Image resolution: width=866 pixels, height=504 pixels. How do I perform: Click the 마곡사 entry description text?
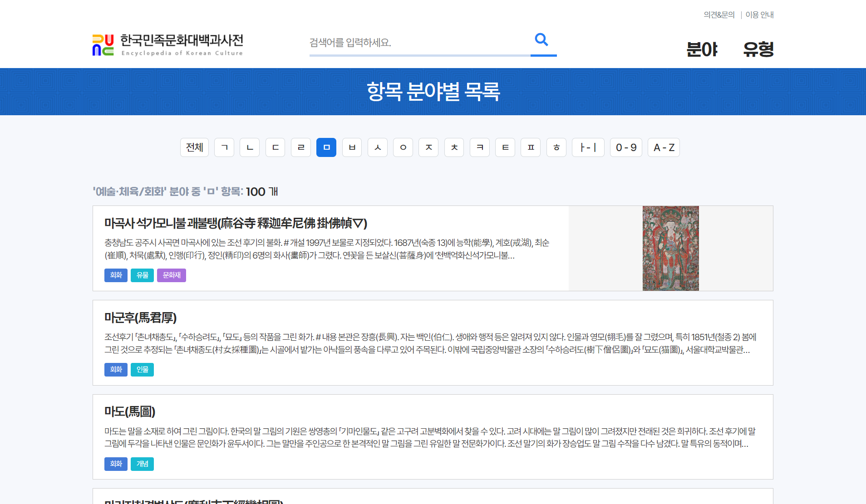pyautogui.click(x=327, y=249)
